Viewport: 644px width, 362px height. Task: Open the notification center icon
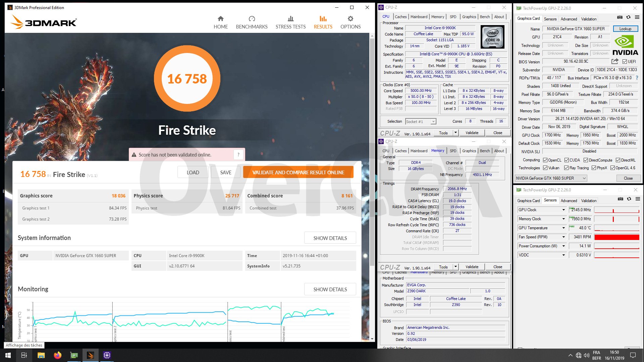click(x=633, y=355)
